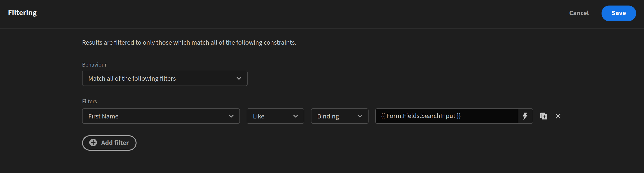Click the Behaviour label
Image resolution: width=644 pixels, height=173 pixels.
(x=94, y=64)
